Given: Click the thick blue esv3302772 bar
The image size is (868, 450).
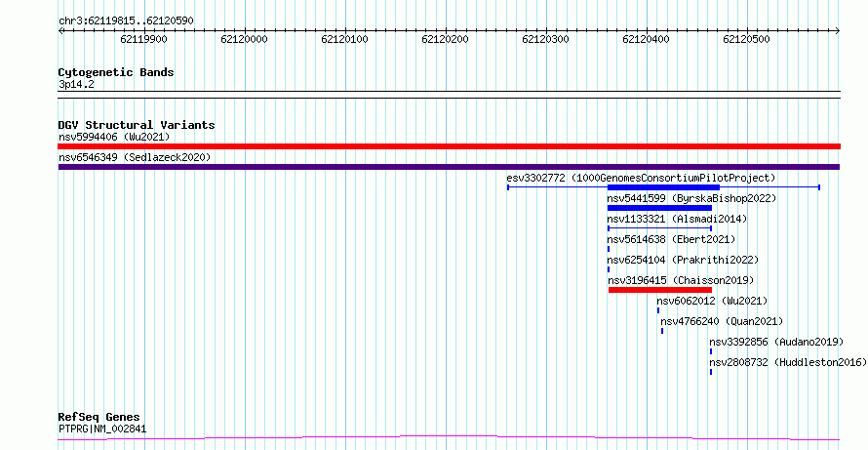Looking at the screenshot, I should click(663, 187).
